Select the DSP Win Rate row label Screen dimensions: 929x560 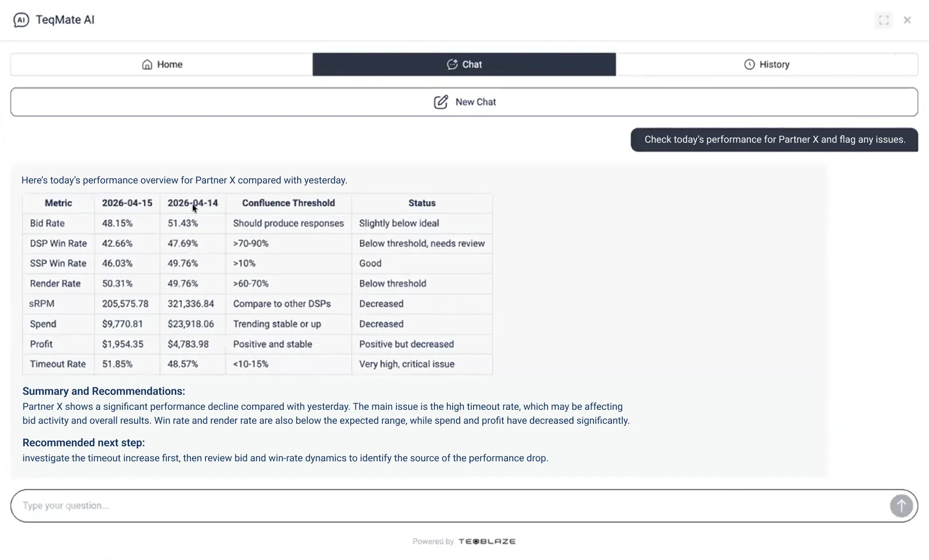click(x=58, y=243)
